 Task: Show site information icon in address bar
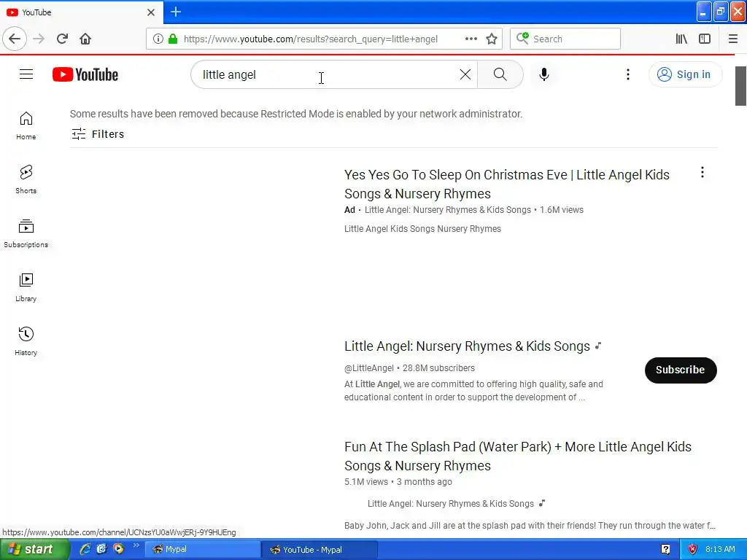click(158, 39)
